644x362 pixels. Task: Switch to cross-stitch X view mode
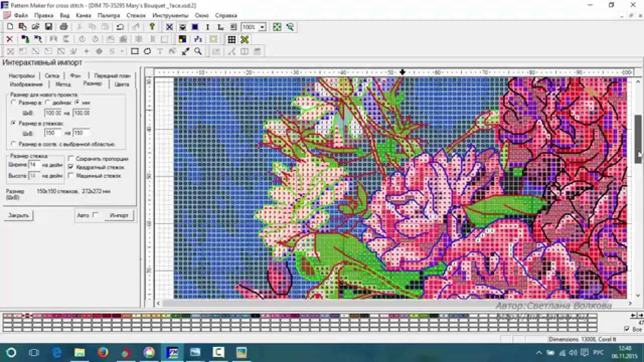point(170,27)
